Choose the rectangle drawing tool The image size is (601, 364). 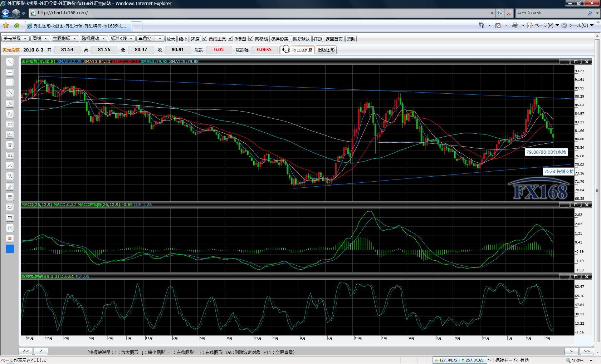point(10,218)
